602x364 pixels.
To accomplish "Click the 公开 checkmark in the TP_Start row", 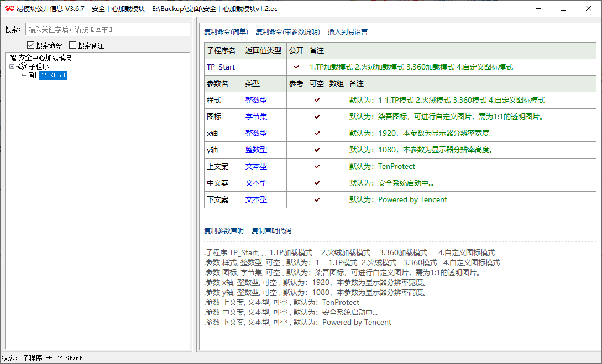I will coord(297,67).
